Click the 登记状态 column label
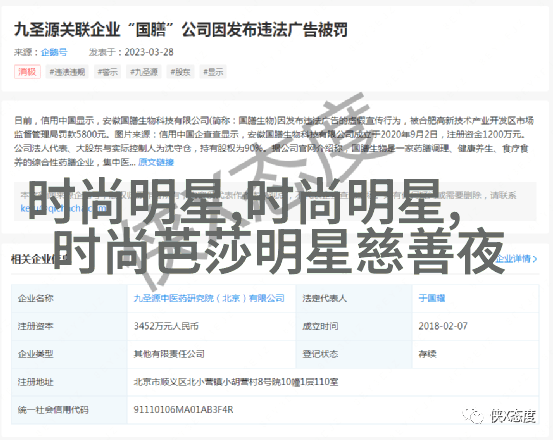The image size is (553, 440). [320, 354]
